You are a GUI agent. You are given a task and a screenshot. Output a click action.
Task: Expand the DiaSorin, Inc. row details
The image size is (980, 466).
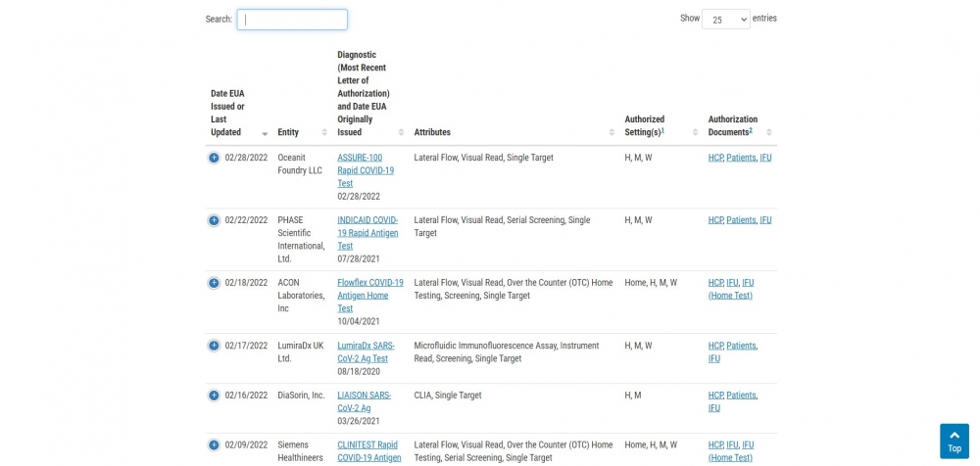(214, 396)
